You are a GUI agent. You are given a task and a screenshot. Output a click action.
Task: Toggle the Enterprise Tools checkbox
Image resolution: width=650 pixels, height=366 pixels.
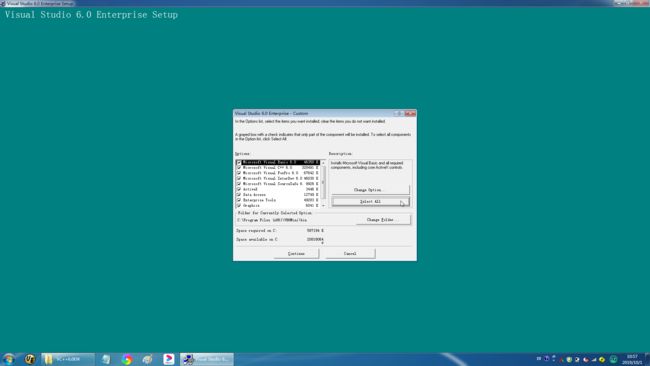point(239,200)
